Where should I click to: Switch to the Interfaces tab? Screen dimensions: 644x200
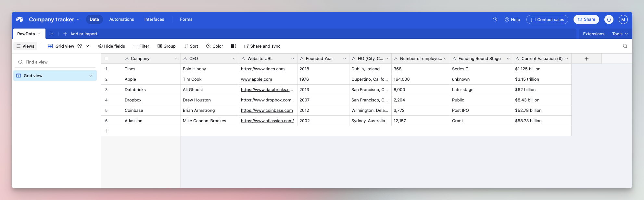click(154, 19)
